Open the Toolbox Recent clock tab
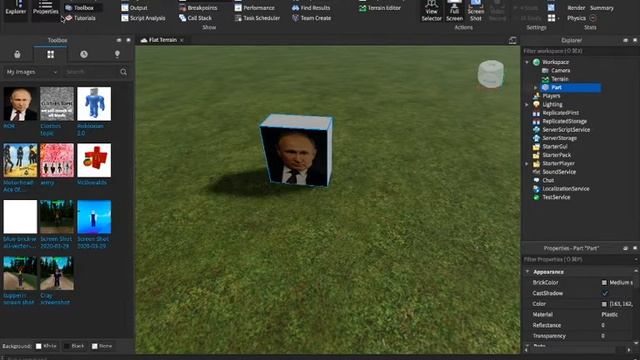The width and height of the screenshot is (640, 360). point(84,54)
